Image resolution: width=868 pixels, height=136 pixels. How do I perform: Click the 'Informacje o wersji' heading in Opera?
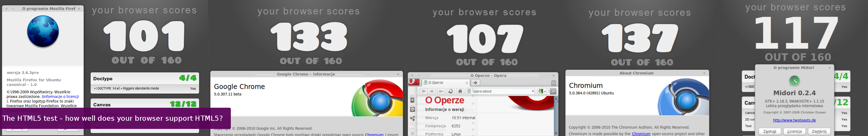click(445, 109)
